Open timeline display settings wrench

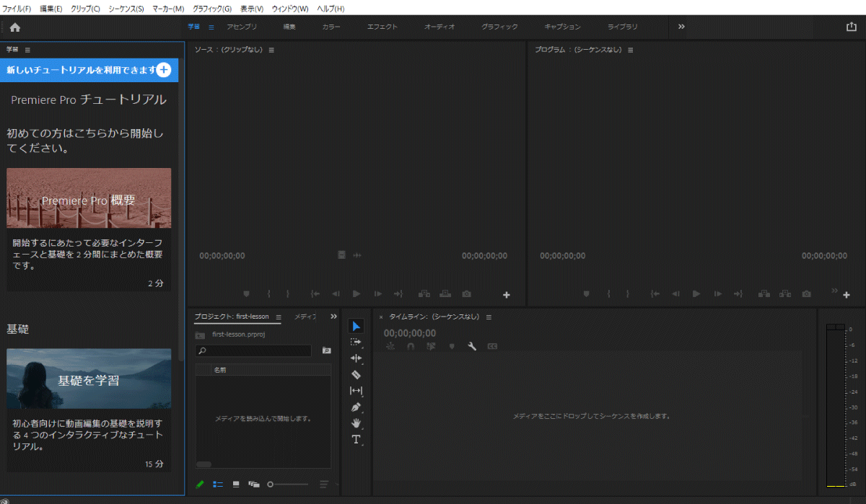click(x=472, y=347)
